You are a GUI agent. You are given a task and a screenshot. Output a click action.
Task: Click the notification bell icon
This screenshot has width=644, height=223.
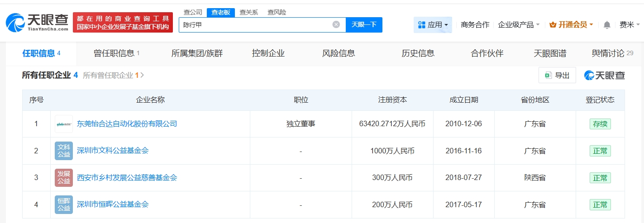point(607,25)
